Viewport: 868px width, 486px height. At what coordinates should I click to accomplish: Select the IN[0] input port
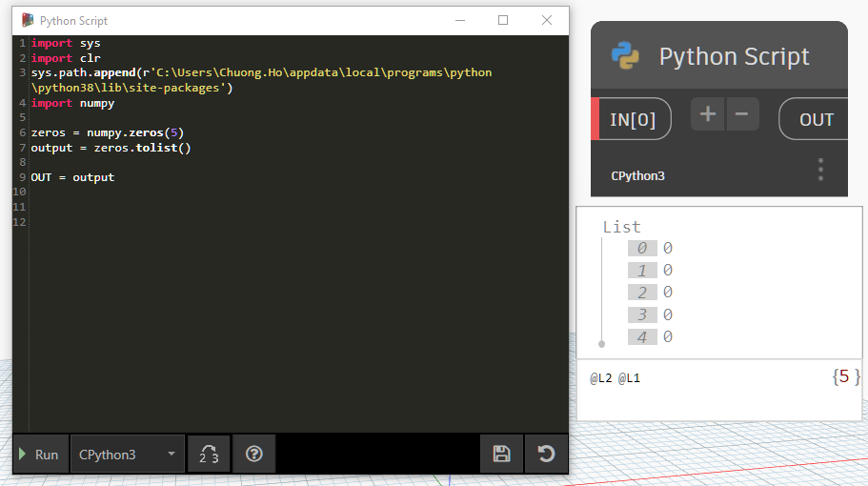(x=633, y=119)
